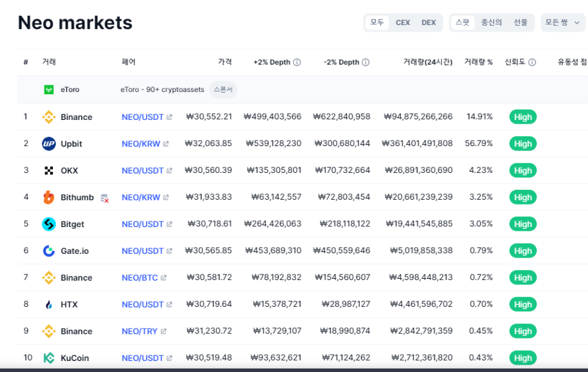The width and height of the screenshot is (588, 372).
Task: Click the High confidence badge for HTX
Action: [x=523, y=304]
